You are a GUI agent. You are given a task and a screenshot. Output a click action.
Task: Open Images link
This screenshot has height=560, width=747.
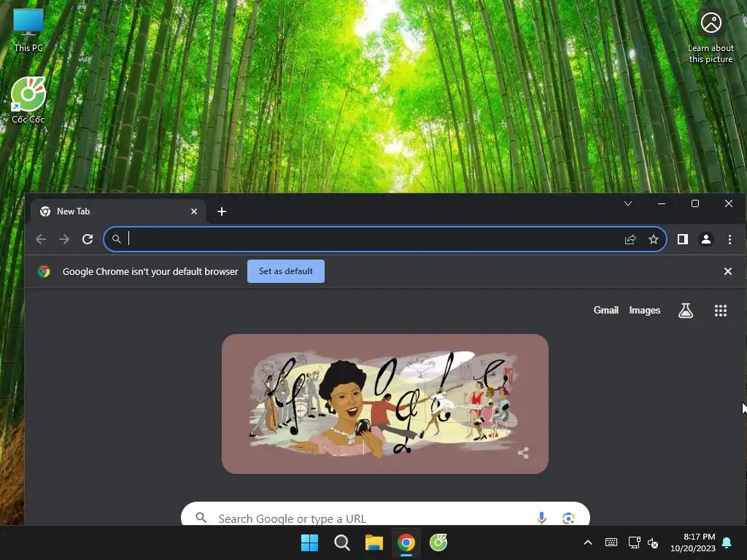pyautogui.click(x=645, y=311)
